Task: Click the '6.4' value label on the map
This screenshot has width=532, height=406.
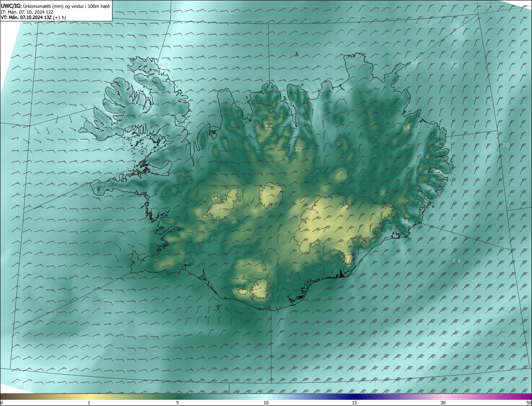Action: (456, 261)
